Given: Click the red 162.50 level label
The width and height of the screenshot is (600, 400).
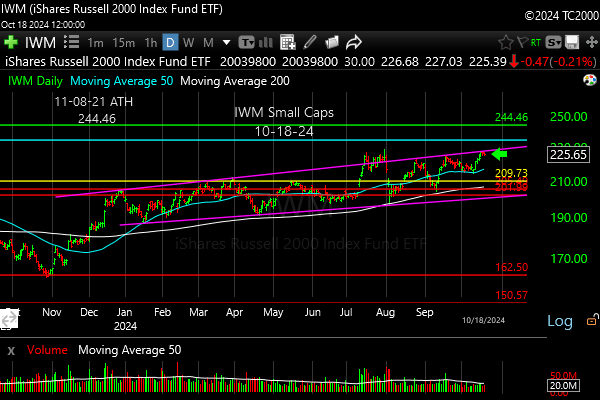Looking at the screenshot, I should (x=512, y=267).
